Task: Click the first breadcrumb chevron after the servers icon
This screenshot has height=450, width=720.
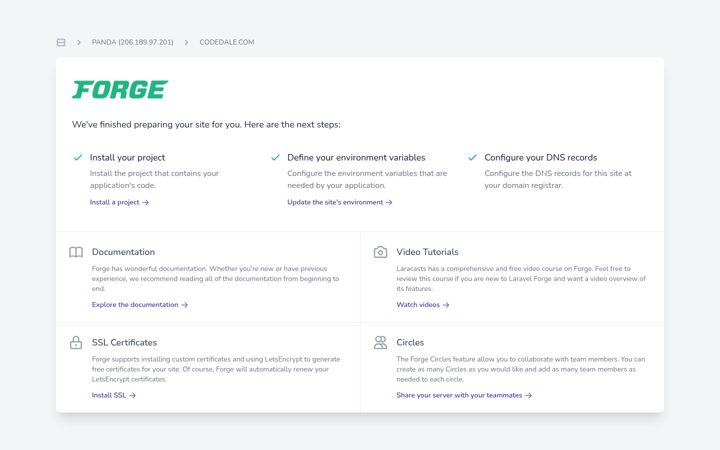Action: coord(79,42)
